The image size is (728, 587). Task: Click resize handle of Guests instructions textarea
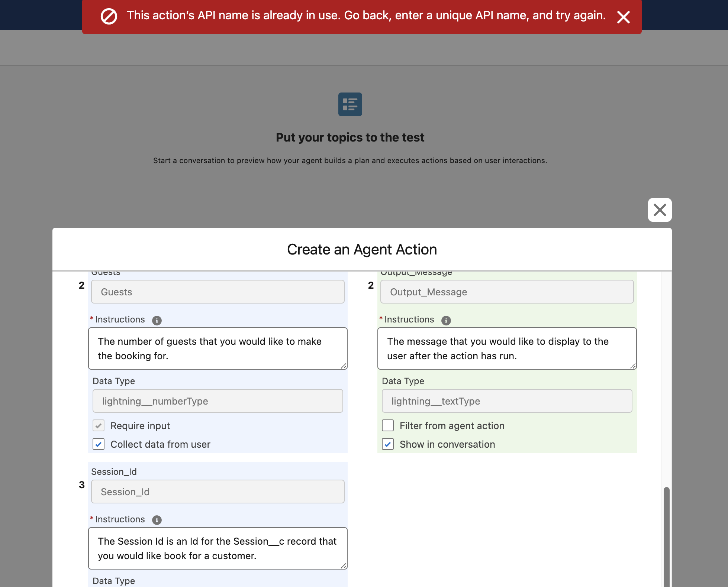(x=344, y=366)
